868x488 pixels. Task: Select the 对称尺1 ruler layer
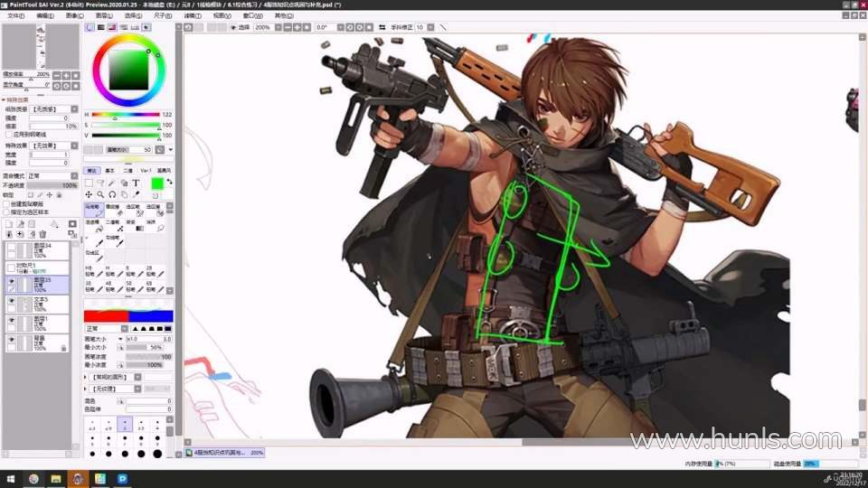point(37,267)
